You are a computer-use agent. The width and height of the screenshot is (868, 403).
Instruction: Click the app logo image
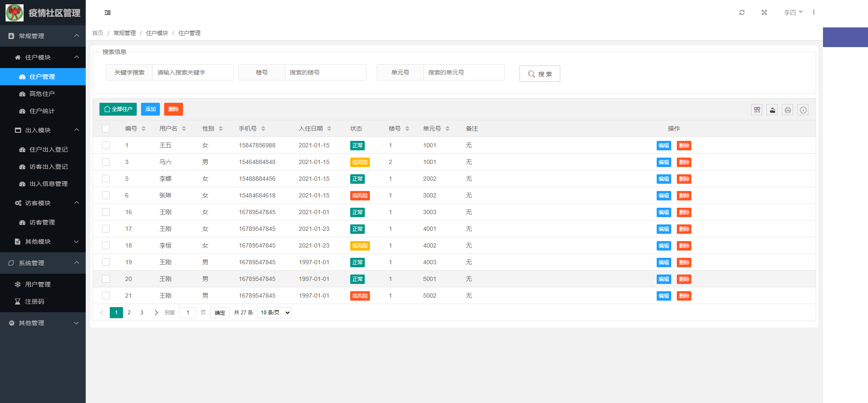pos(15,13)
